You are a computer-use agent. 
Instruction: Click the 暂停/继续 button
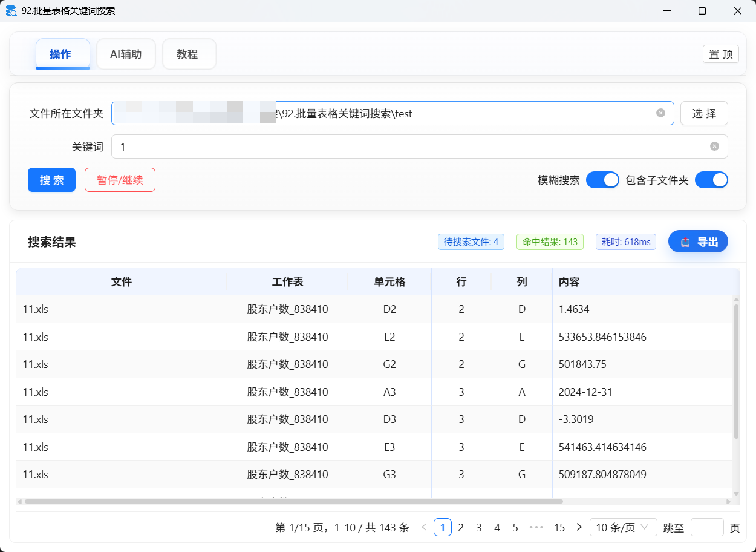click(x=120, y=180)
